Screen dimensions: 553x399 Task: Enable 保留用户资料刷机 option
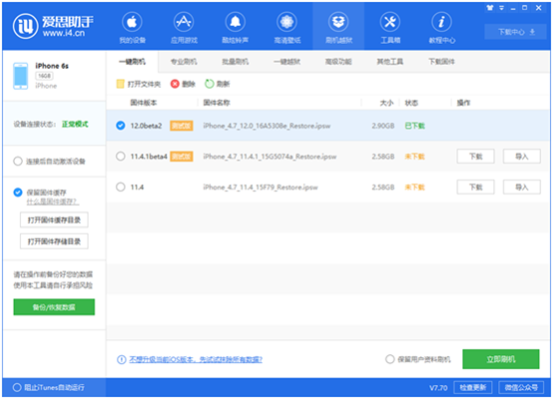(390, 359)
